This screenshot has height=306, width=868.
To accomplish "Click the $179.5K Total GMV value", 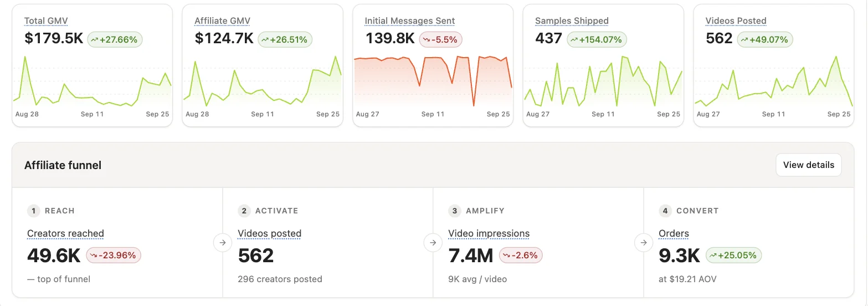I will click(54, 39).
